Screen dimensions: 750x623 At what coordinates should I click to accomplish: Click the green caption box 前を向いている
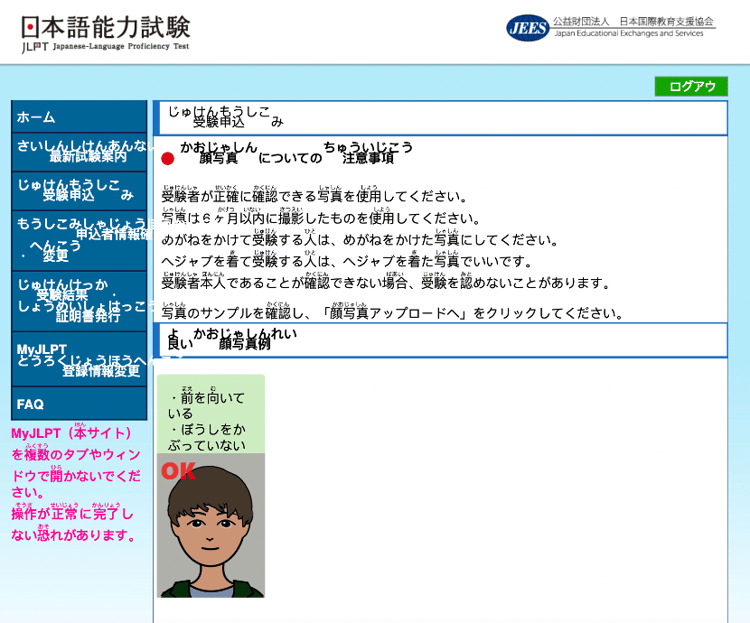(211, 415)
